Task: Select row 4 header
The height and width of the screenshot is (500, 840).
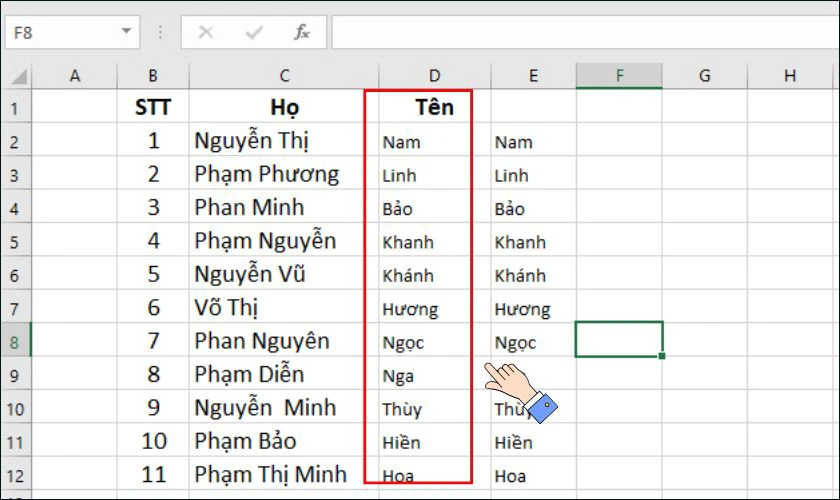Action: pos(16,206)
